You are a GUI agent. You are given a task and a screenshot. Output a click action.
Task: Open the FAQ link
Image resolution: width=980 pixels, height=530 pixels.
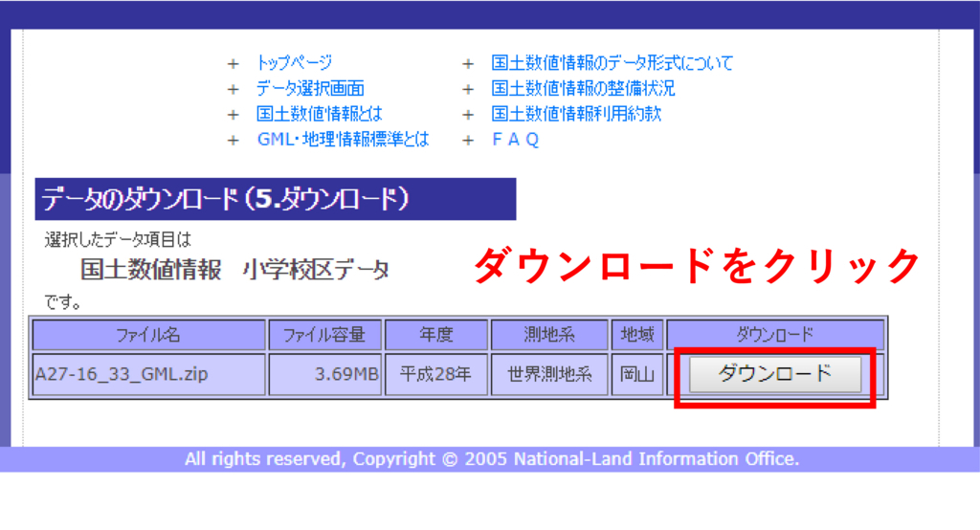[515, 140]
